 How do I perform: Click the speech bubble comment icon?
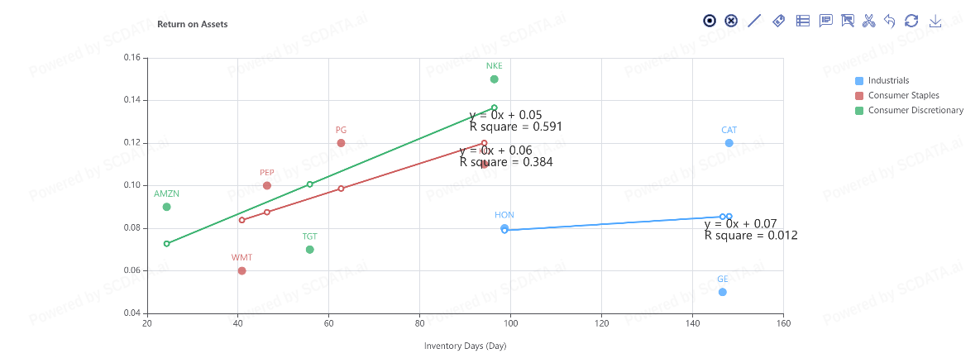click(x=825, y=21)
